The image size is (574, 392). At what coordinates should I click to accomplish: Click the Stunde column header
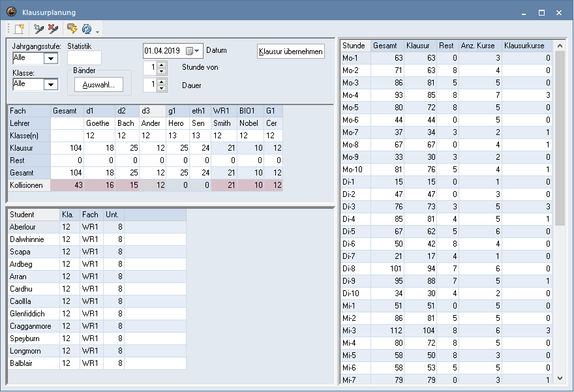pos(355,46)
